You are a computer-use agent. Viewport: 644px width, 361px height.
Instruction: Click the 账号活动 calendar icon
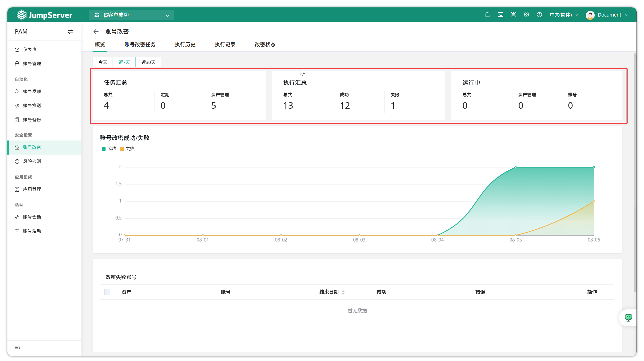(x=17, y=231)
